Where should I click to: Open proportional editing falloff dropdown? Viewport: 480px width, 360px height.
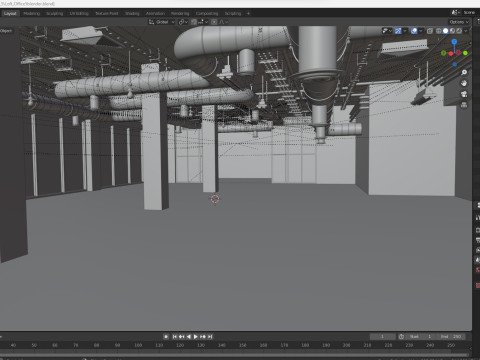223,22
